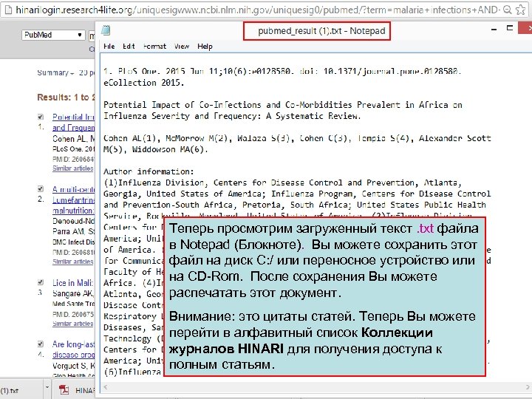
Task: Open the download options arrow for (1).txt
Action: 47,387
